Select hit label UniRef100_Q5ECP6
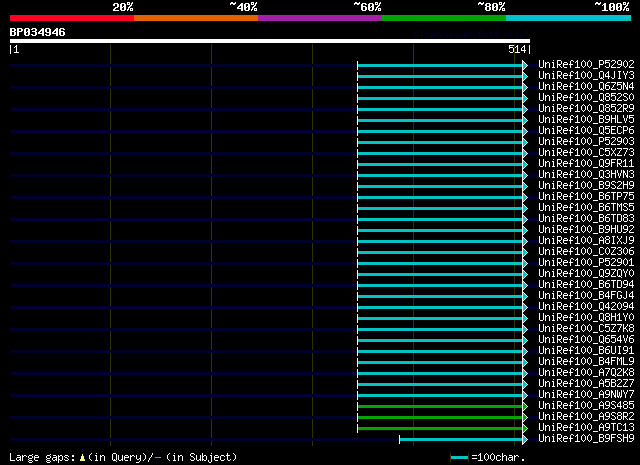Screen dimensions: 640x465 coord(586,131)
